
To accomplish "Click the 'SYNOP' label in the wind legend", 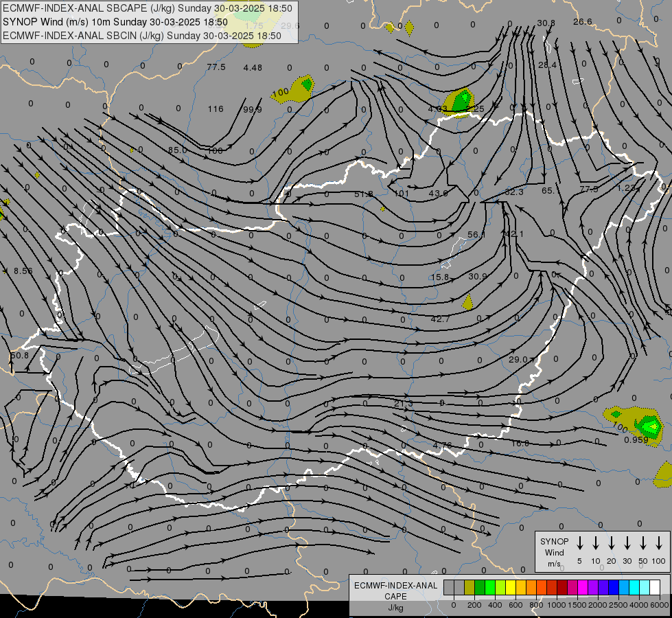I will [554, 541].
